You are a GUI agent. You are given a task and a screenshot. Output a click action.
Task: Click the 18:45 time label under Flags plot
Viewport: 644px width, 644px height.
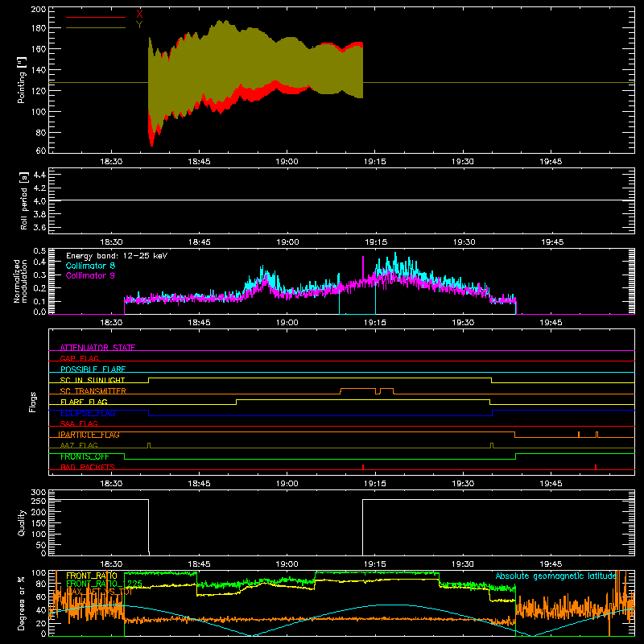(x=199, y=484)
